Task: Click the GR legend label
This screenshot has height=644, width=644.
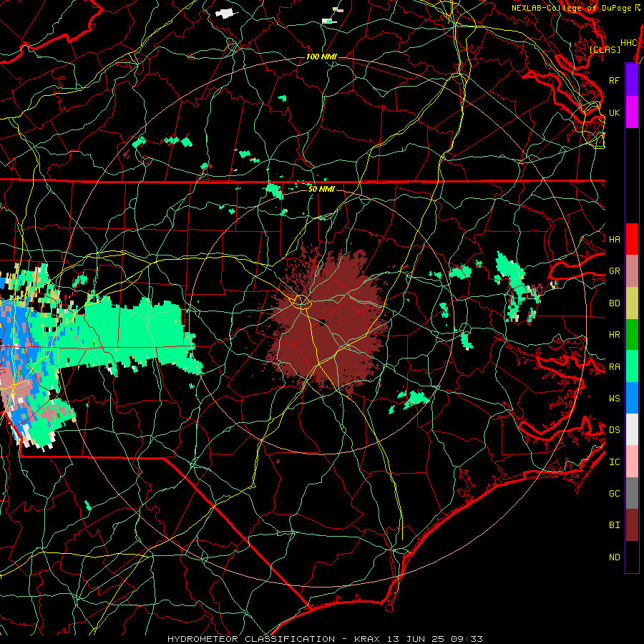Action: (615, 271)
